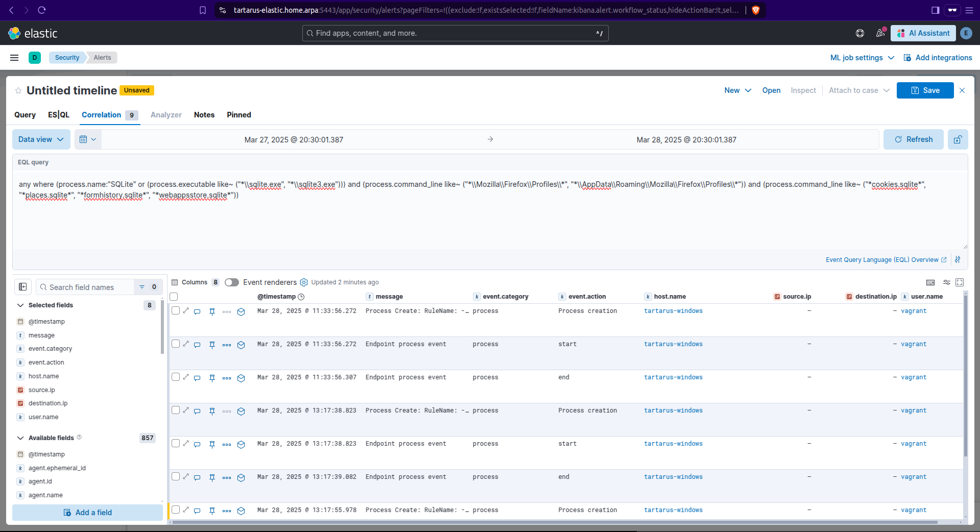Switch to the ES|QL tab

pos(58,115)
